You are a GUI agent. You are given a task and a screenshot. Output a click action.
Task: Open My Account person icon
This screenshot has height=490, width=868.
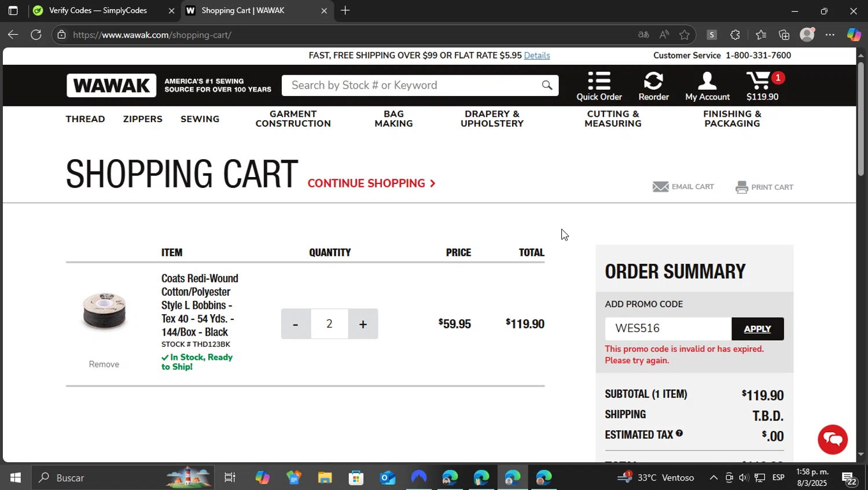click(707, 80)
